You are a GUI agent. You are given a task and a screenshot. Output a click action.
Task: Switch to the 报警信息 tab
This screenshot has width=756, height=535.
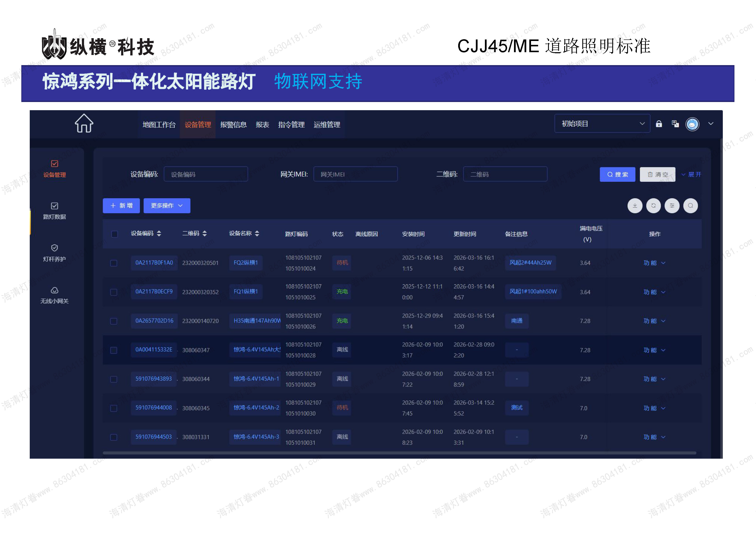(x=233, y=125)
